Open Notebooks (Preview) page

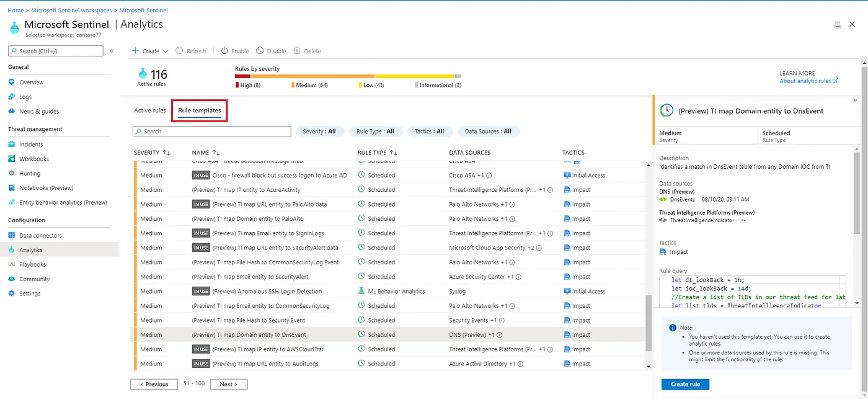(x=46, y=187)
